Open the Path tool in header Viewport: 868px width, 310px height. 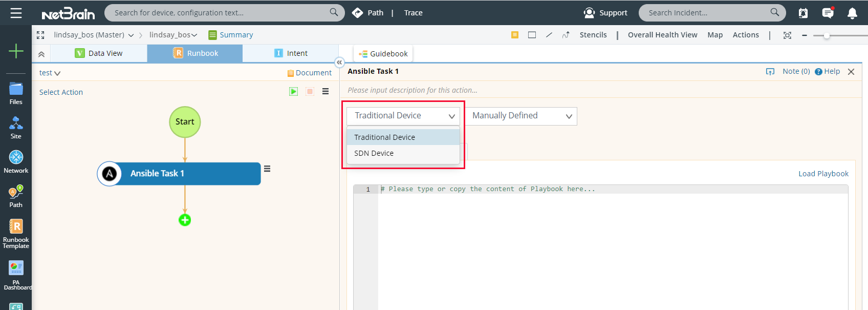click(368, 13)
